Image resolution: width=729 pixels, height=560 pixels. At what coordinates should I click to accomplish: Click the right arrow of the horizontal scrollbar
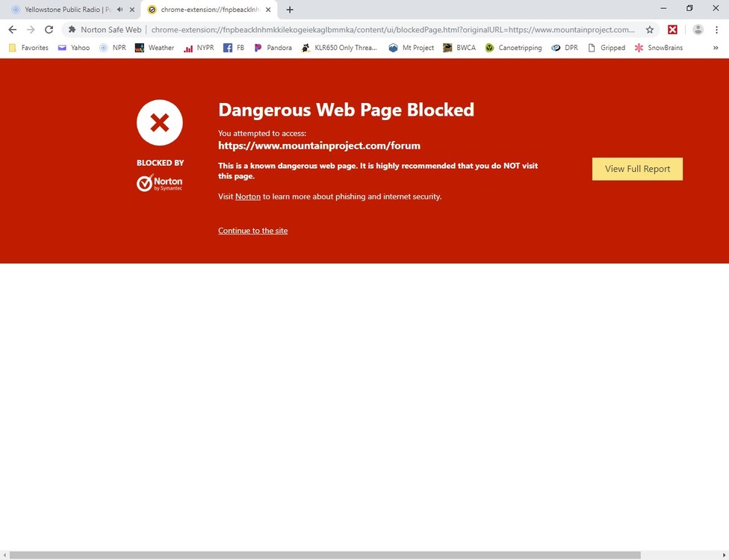click(725, 556)
